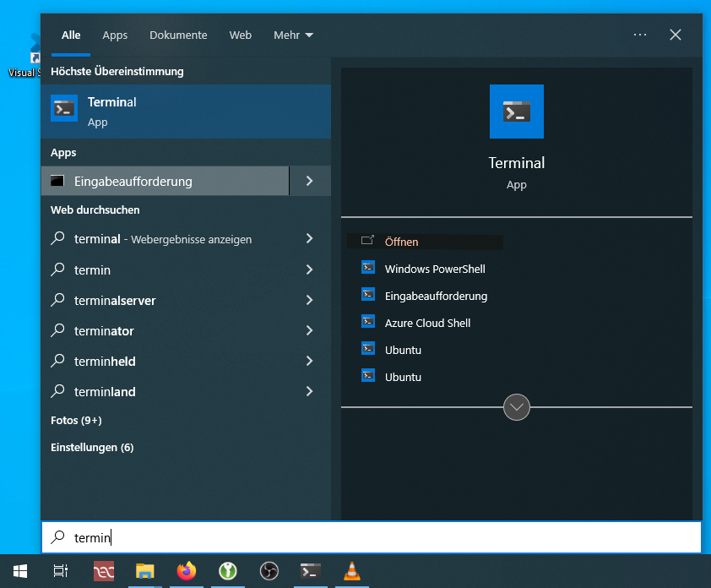
Task: Expand the termin suggestion arrow
Action: click(x=310, y=270)
